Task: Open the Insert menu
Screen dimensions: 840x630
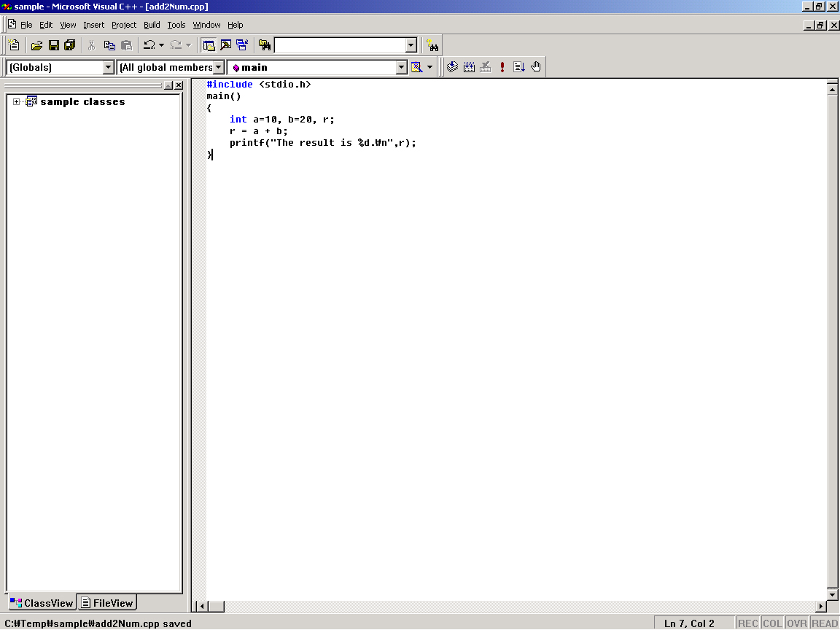Action: (94, 25)
